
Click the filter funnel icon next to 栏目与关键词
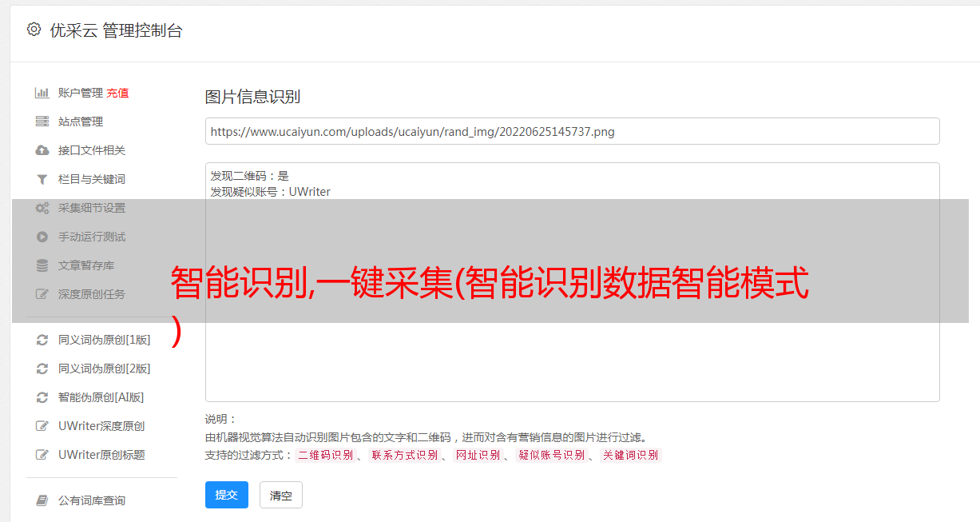tap(42, 179)
